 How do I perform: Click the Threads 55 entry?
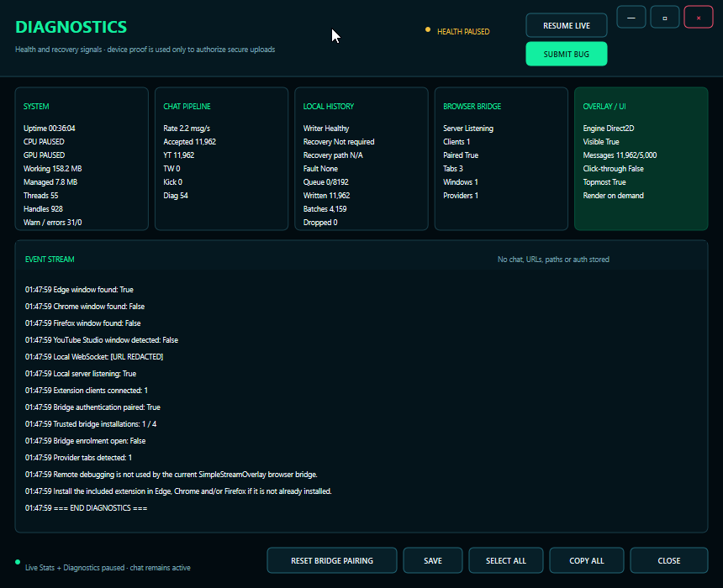pyautogui.click(x=40, y=196)
